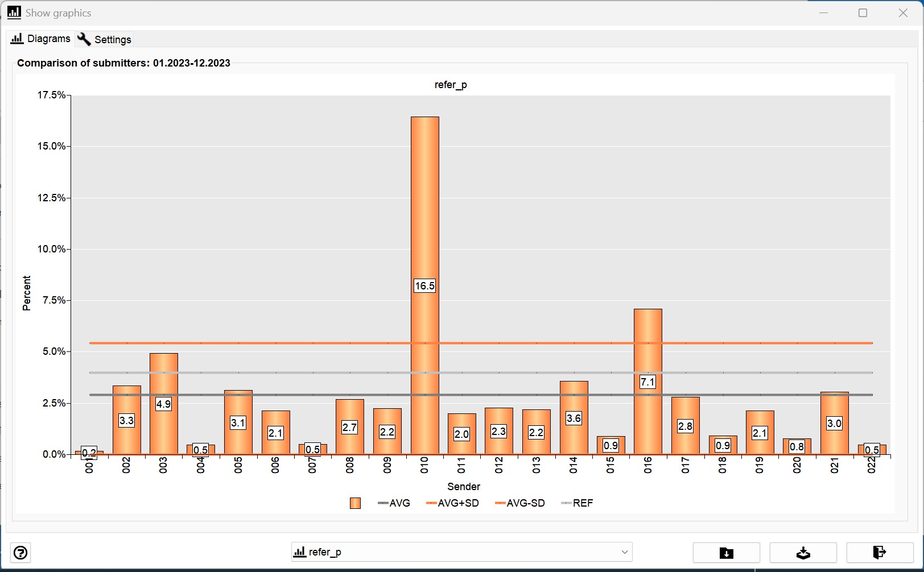Click the 2.7 value label on bar 008
This screenshot has height=572, width=924.
tap(349, 428)
